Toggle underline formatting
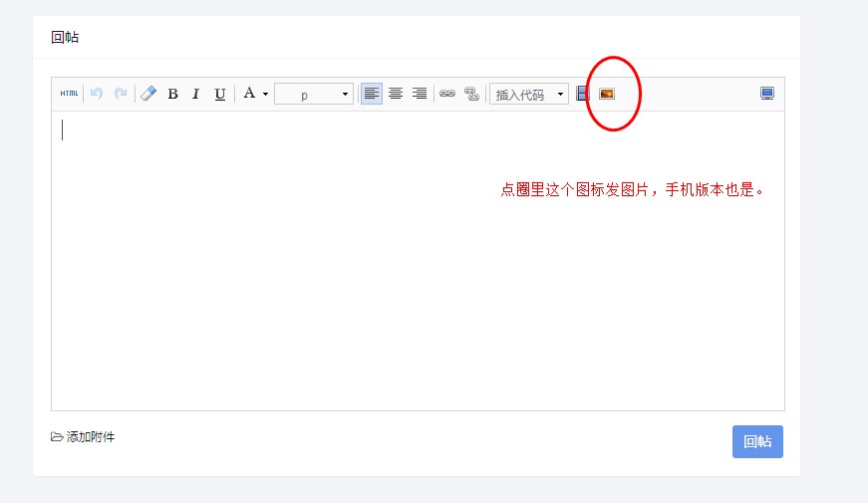 (x=220, y=94)
